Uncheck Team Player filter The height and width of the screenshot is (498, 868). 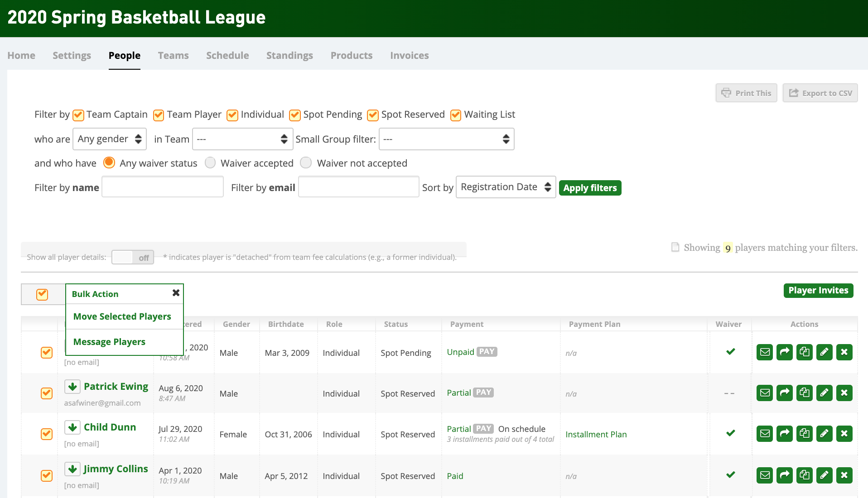tap(159, 115)
